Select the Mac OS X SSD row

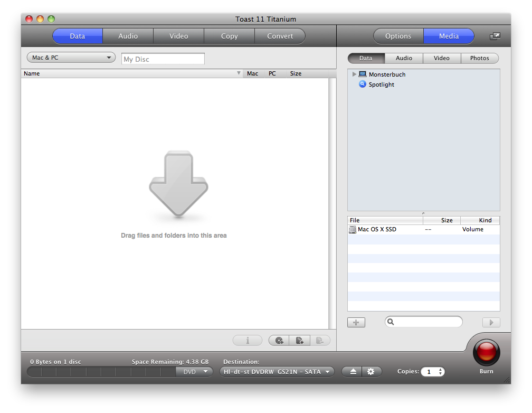423,229
